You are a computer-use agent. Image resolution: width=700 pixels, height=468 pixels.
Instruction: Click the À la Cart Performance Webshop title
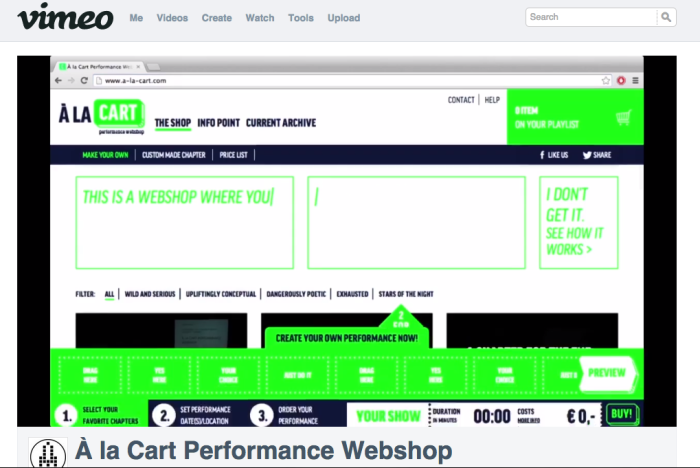click(263, 450)
